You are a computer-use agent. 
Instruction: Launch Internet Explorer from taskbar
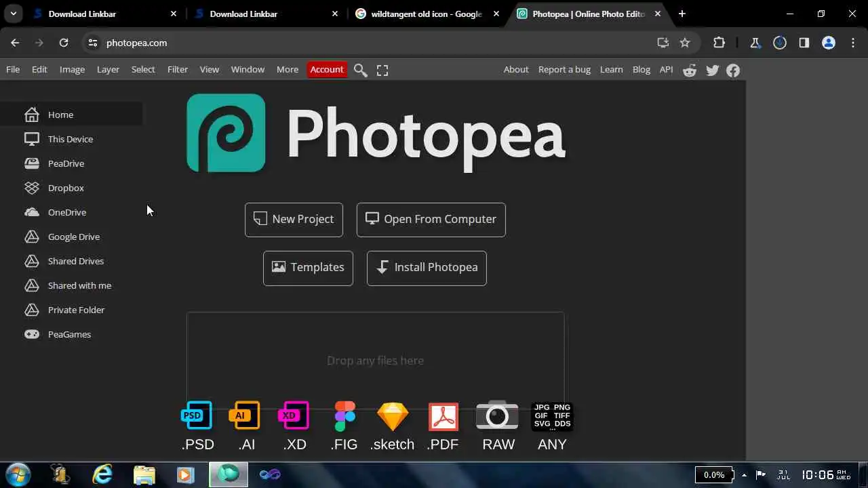click(102, 474)
